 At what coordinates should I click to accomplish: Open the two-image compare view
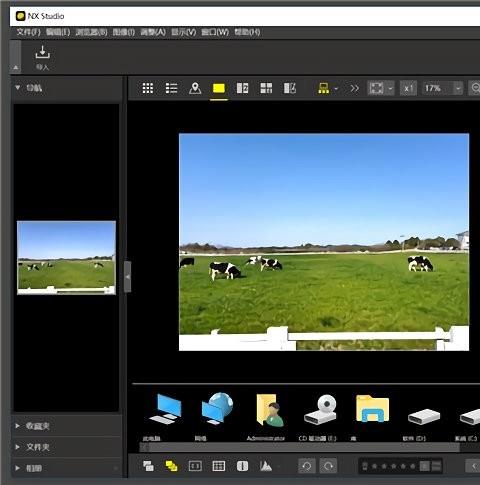pyautogui.click(x=242, y=88)
